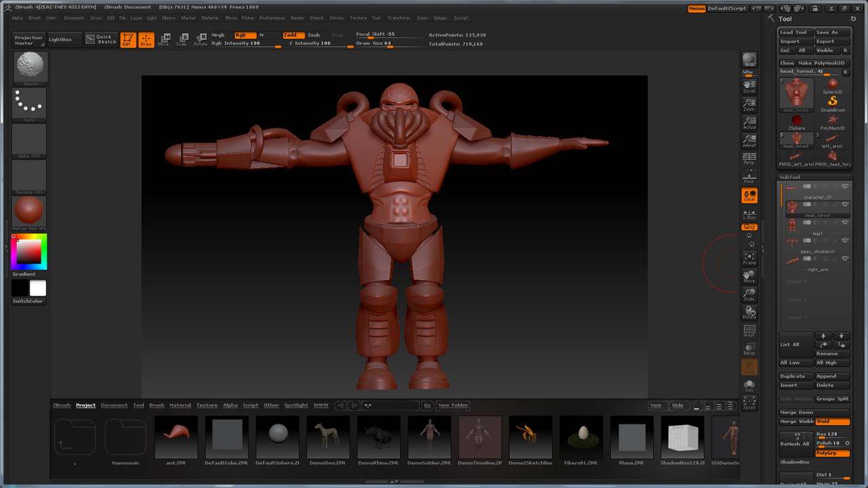Open the Texture Off selector
868x488 pixels.
(29, 177)
